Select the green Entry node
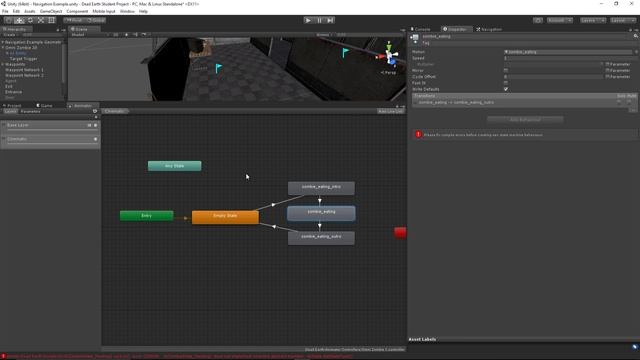 (147, 216)
